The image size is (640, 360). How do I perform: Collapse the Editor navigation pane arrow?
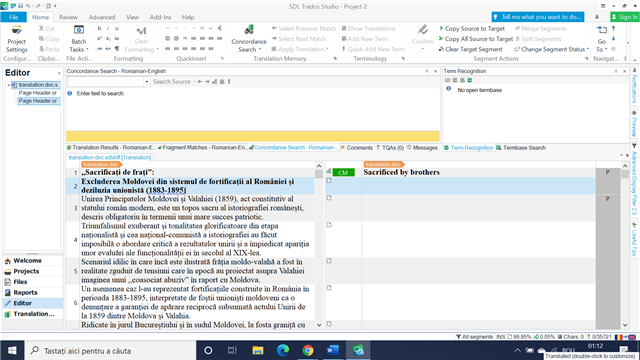tap(59, 73)
